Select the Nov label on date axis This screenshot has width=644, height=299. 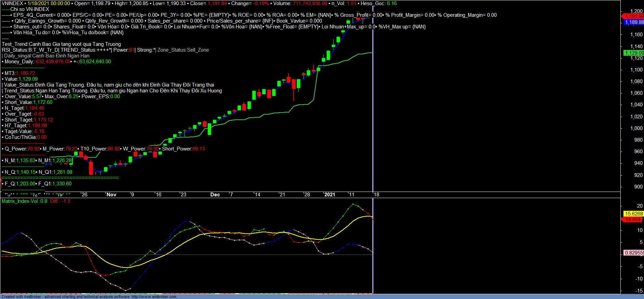coord(111,195)
